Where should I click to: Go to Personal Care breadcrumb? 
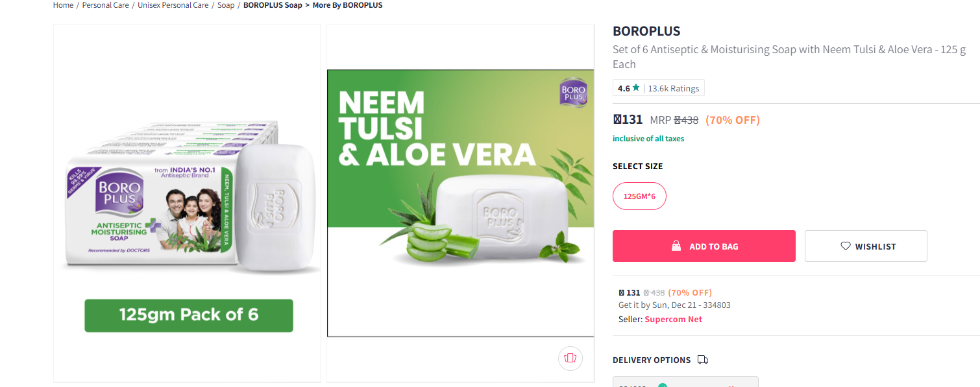105,5
